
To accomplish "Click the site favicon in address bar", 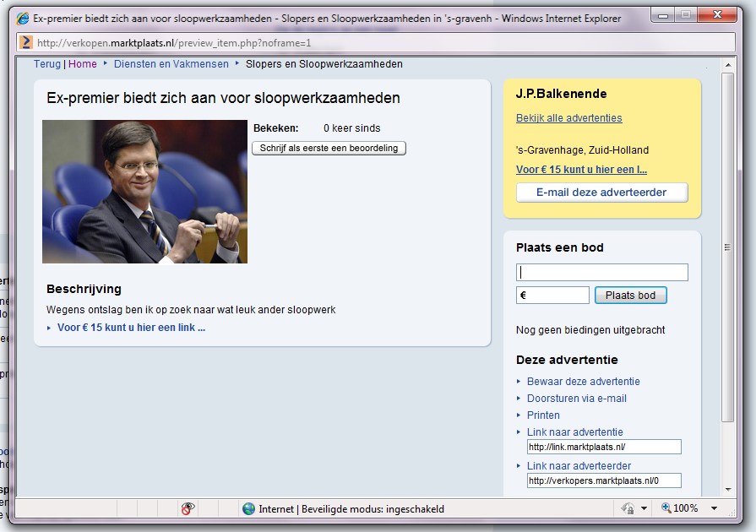I will 26,42.
